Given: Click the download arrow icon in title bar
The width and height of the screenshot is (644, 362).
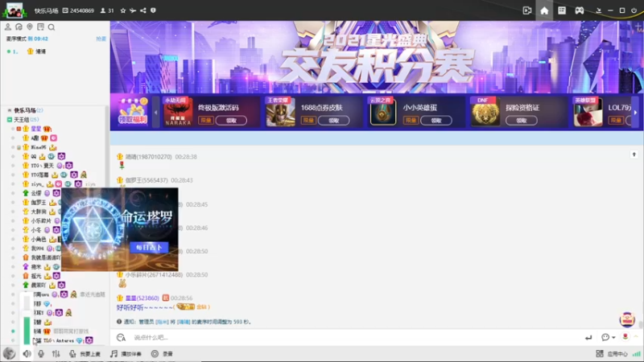Looking at the screenshot, I should (598, 10).
